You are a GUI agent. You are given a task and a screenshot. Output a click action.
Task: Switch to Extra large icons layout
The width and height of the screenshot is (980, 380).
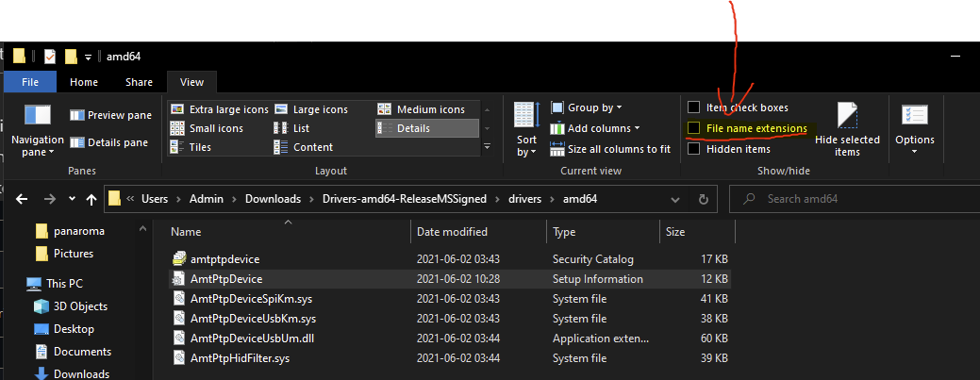point(220,109)
